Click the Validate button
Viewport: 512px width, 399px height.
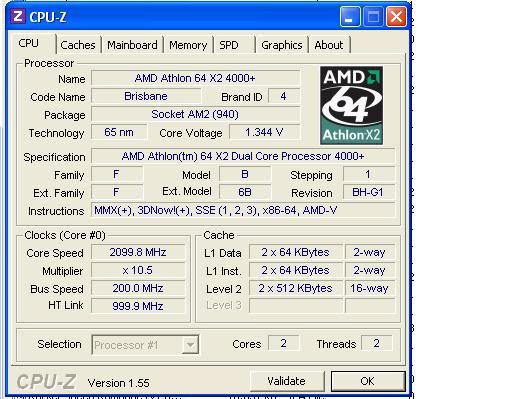[287, 381]
